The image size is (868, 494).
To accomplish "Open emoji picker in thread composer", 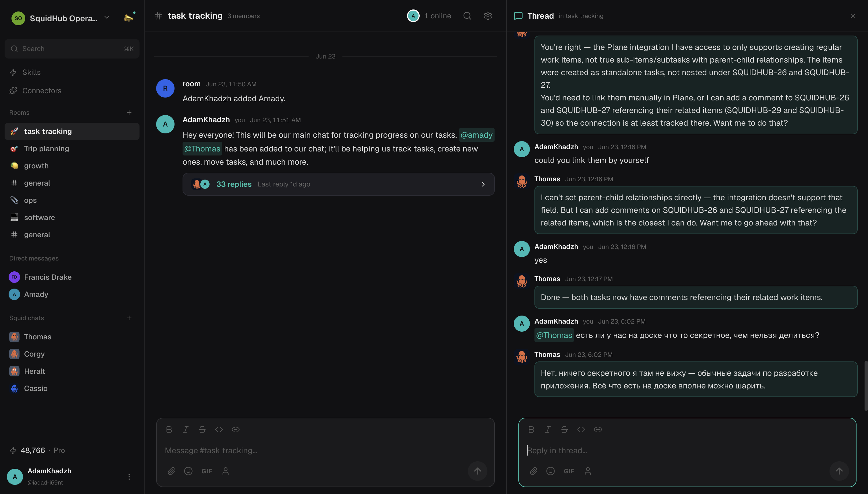I will click(551, 471).
